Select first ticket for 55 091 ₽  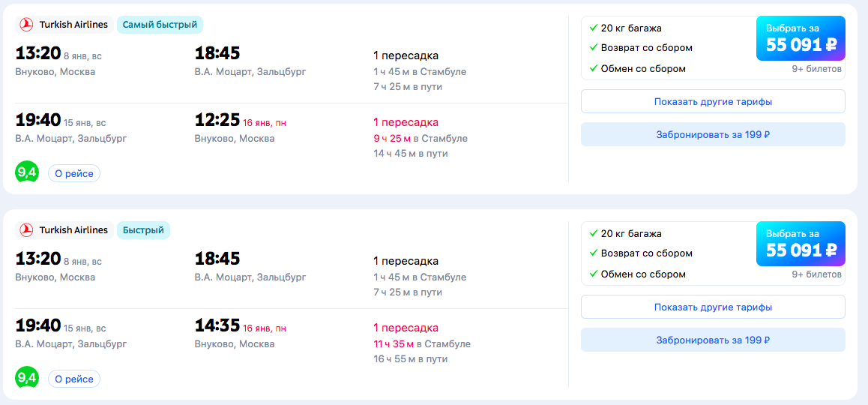(x=801, y=38)
